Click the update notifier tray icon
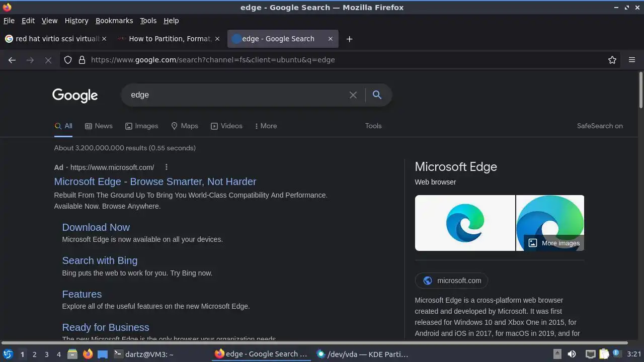This screenshot has height=362, width=644. coord(616,353)
